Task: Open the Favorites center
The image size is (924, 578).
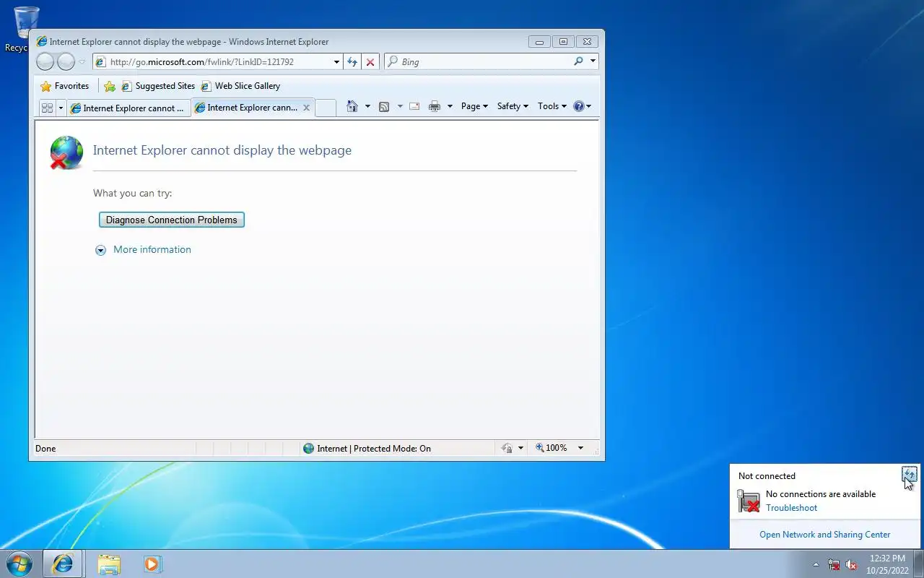Action: click(65, 86)
